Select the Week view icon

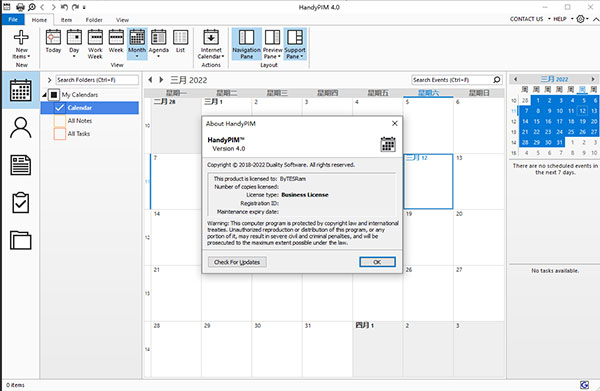(116, 37)
